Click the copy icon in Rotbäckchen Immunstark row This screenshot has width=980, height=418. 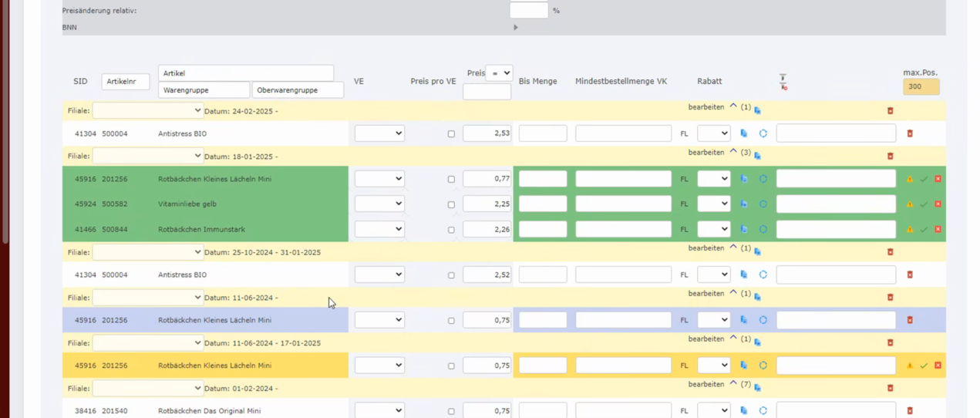(743, 229)
